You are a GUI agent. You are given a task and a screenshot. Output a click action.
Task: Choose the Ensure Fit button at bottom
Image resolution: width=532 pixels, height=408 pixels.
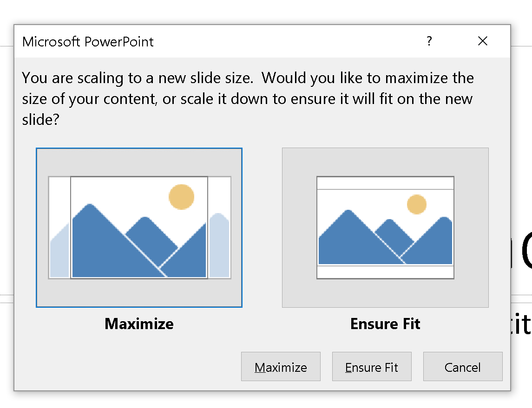372,367
